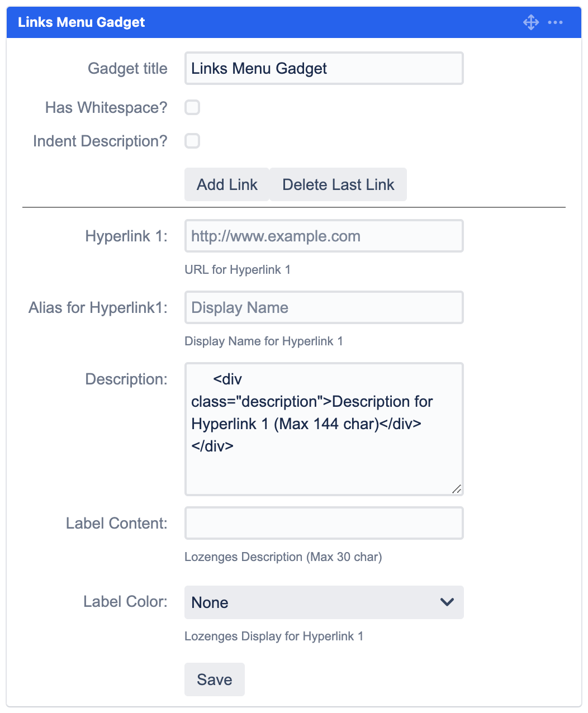Enable the Has Whitespace checkbox
The height and width of the screenshot is (713, 588).
tap(192, 107)
